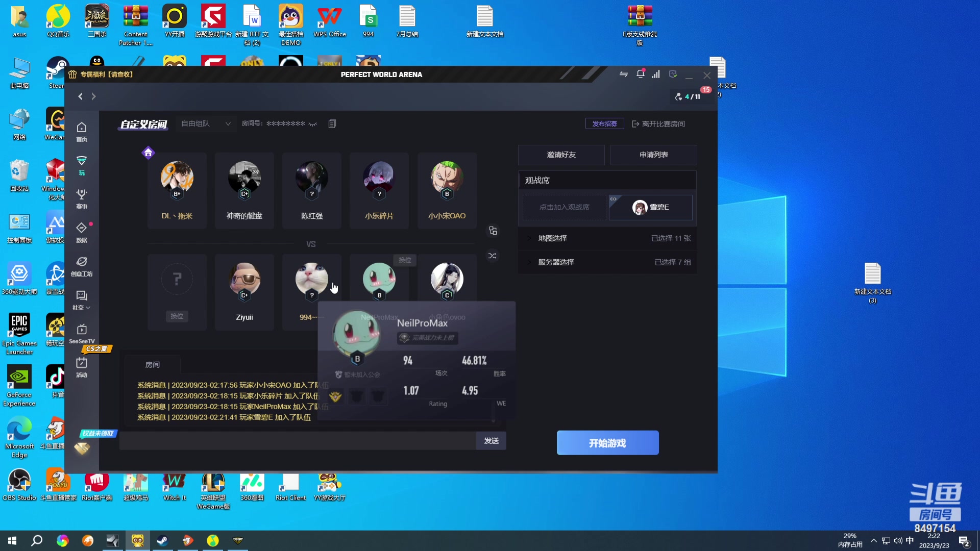Click the swap teams icon above shuffle

tap(493, 231)
